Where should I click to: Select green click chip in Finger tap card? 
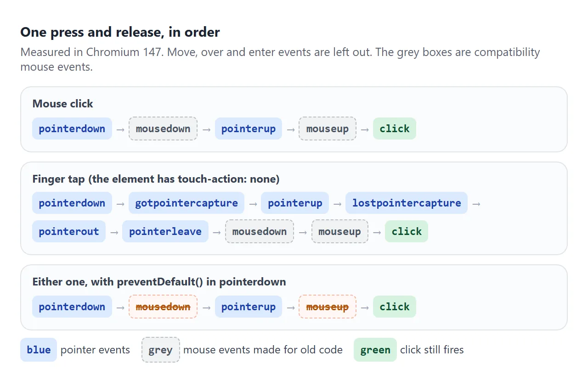(x=407, y=231)
